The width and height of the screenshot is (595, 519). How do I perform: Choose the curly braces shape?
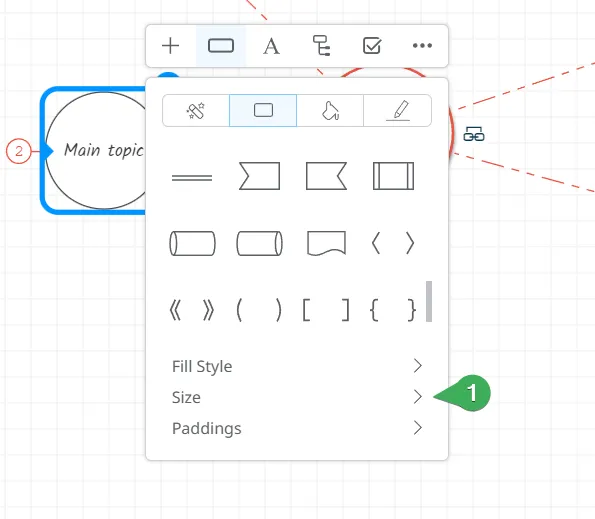393,310
